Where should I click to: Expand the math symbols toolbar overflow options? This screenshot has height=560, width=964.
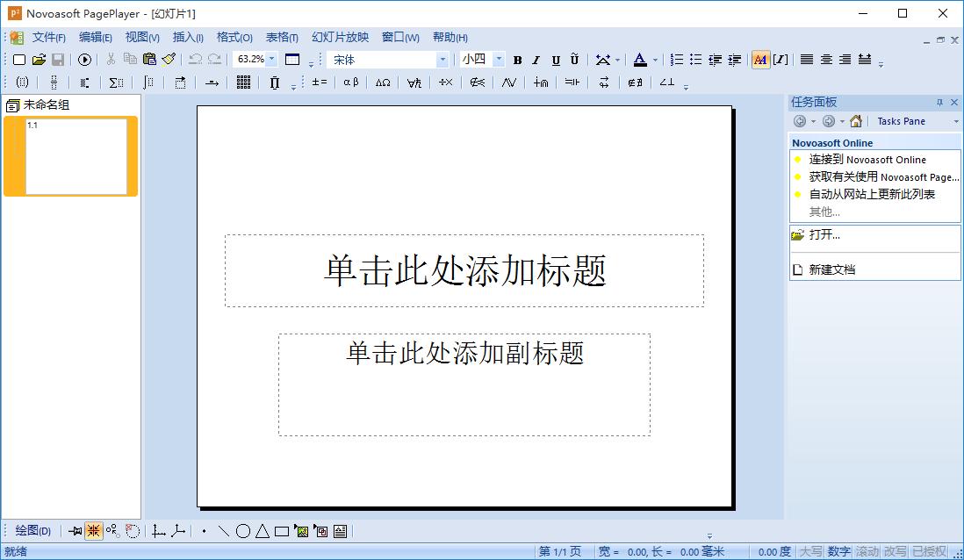point(686,87)
